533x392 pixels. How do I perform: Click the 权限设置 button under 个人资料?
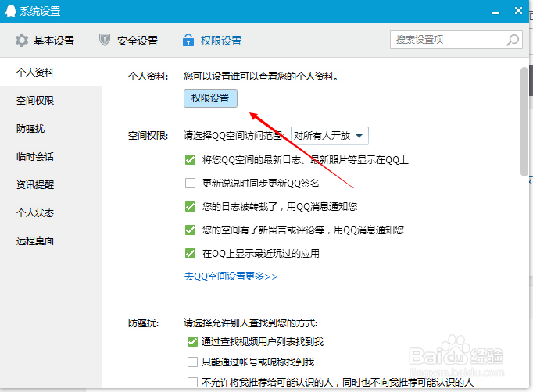[x=210, y=98]
